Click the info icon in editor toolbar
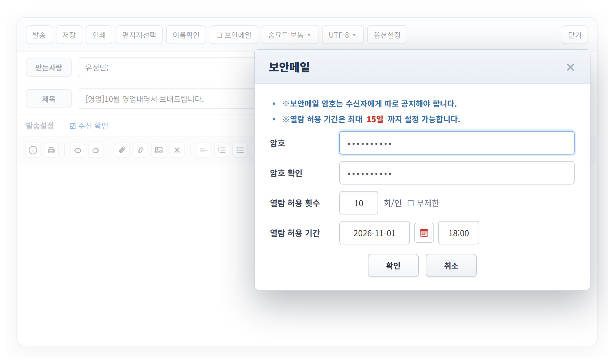 tap(33, 150)
